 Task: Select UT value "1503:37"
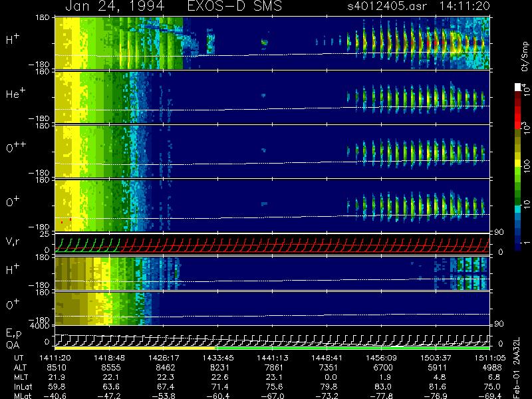[x=436, y=358]
